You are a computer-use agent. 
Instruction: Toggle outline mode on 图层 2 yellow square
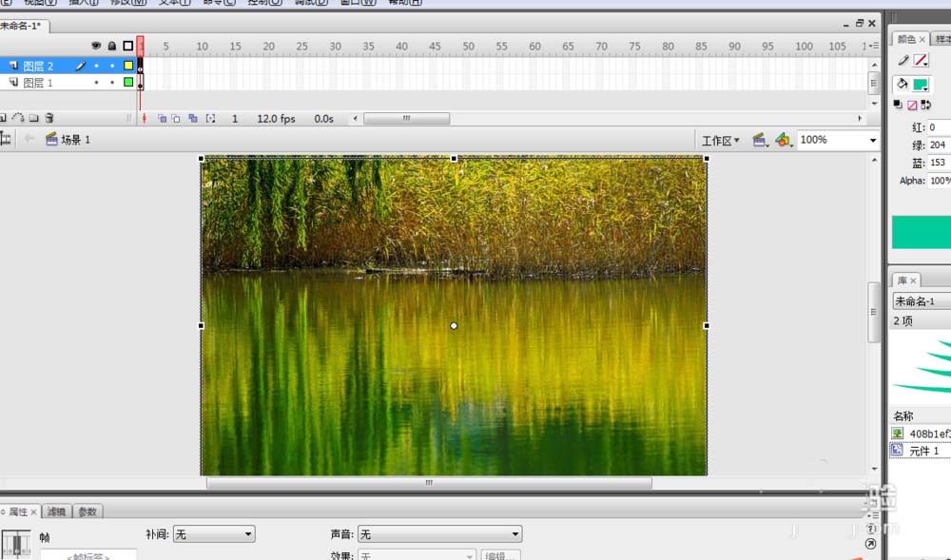point(128,66)
